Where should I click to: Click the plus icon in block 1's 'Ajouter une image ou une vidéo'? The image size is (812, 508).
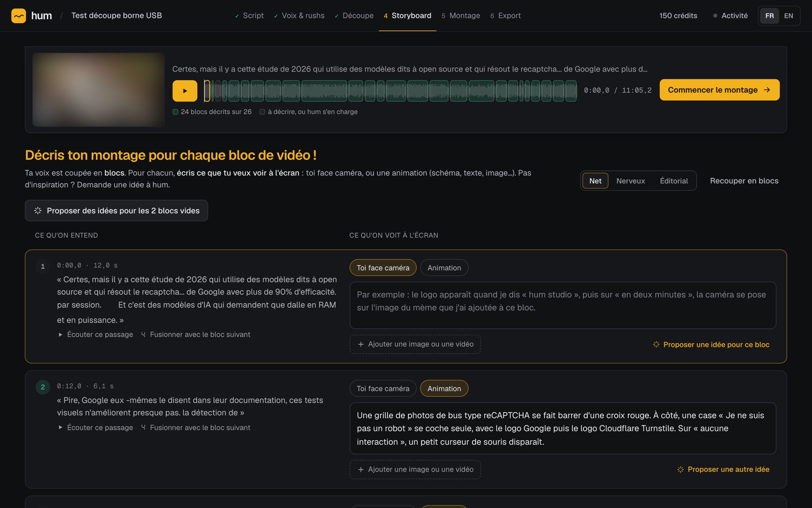click(x=361, y=344)
